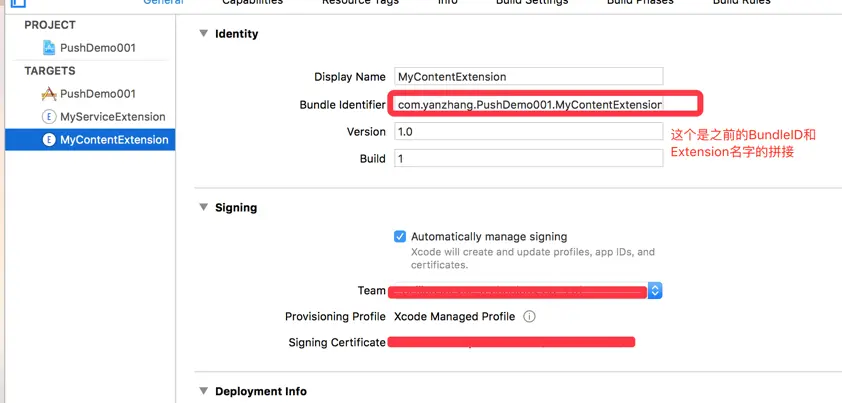Click the Signing section title
The width and height of the screenshot is (842, 403).
(x=236, y=207)
